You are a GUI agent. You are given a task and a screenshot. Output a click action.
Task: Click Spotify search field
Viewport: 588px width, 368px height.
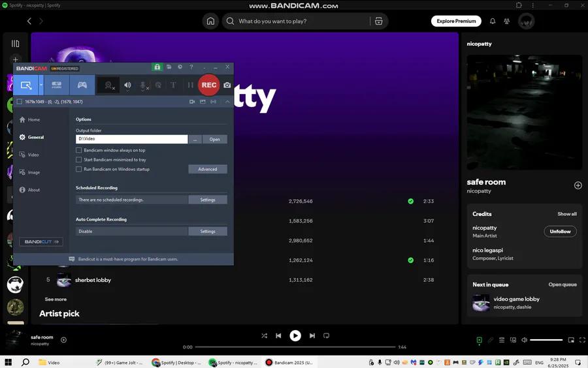click(x=296, y=21)
